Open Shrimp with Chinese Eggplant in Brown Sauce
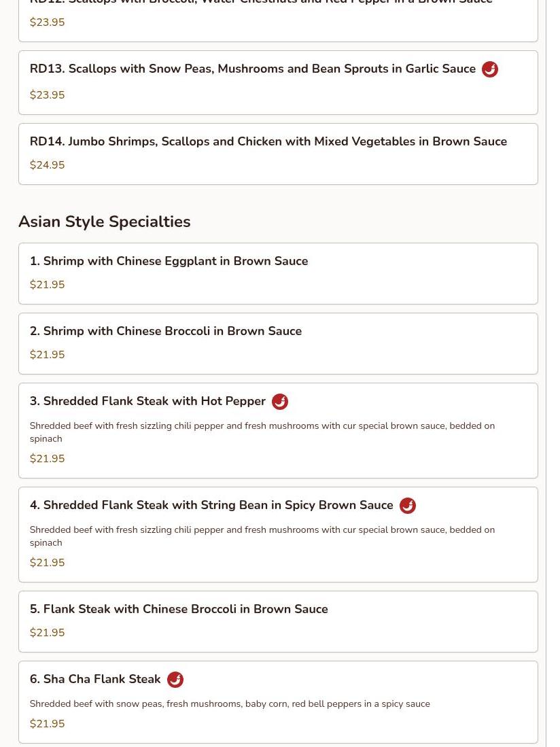 coord(169,261)
